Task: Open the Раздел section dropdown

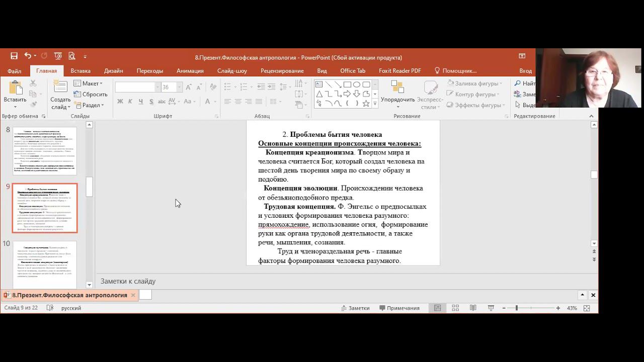Action: coord(89,105)
